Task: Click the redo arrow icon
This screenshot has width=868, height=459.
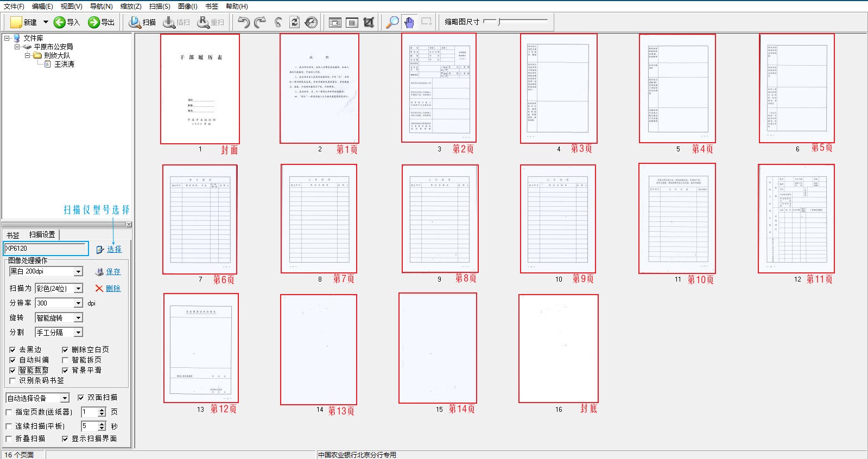Action: (261, 22)
